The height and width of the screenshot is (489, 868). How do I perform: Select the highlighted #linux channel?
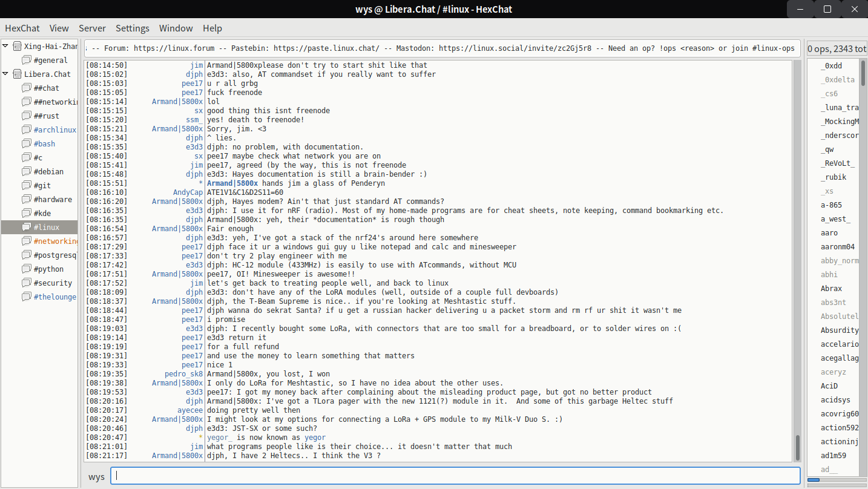[x=47, y=227]
